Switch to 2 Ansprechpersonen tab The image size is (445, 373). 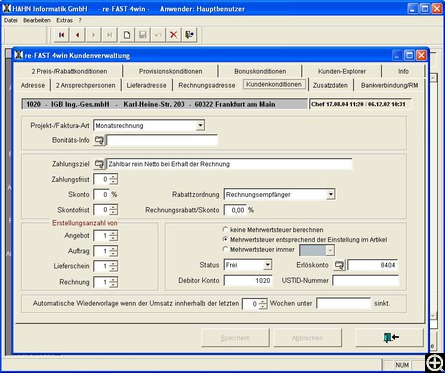coord(86,85)
